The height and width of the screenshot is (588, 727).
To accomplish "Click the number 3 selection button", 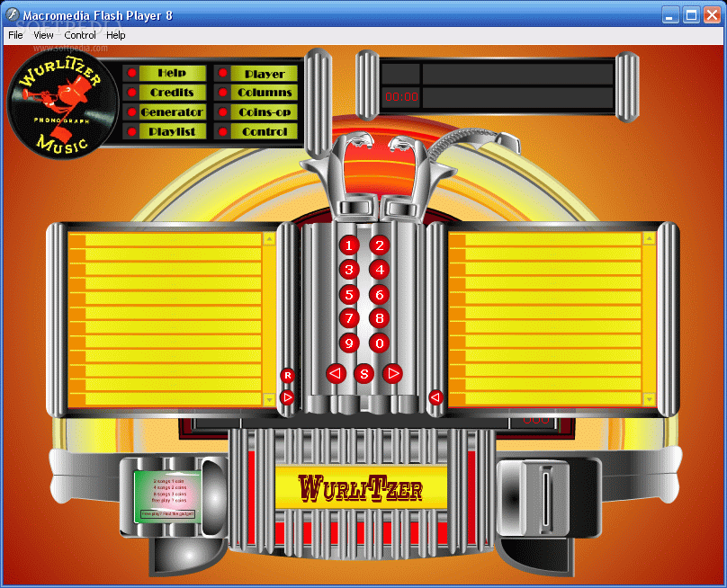I will 349,270.
